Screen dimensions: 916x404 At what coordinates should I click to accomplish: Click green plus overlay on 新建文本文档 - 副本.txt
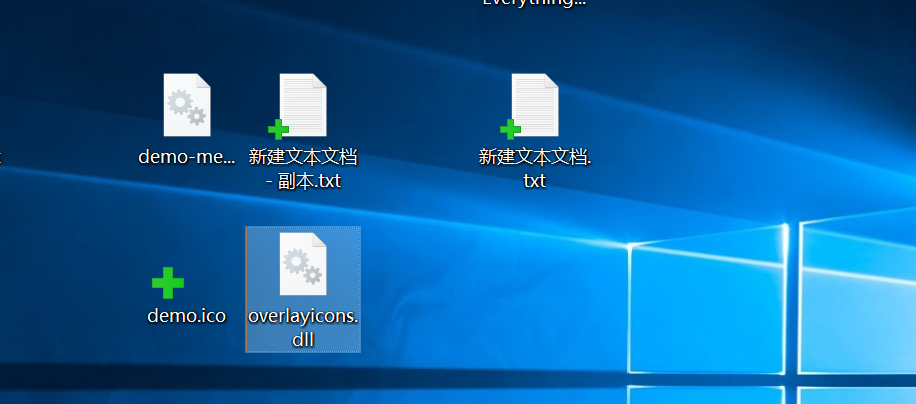click(x=279, y=129)
